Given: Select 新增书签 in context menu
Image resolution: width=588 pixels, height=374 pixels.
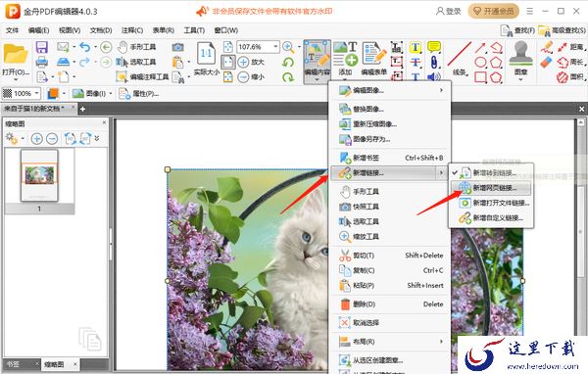Looking at the screenshot, I should (390, 158).
